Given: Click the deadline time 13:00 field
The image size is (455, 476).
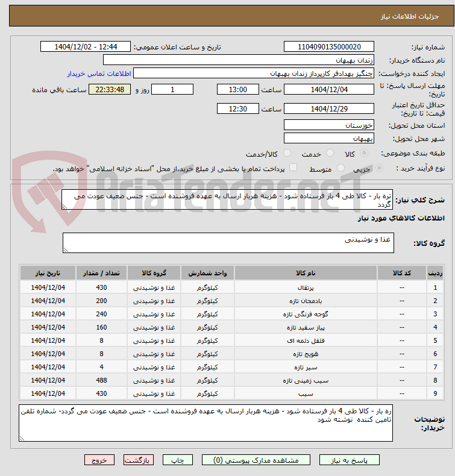Looking at the screenshot, I should coord(237,90).
